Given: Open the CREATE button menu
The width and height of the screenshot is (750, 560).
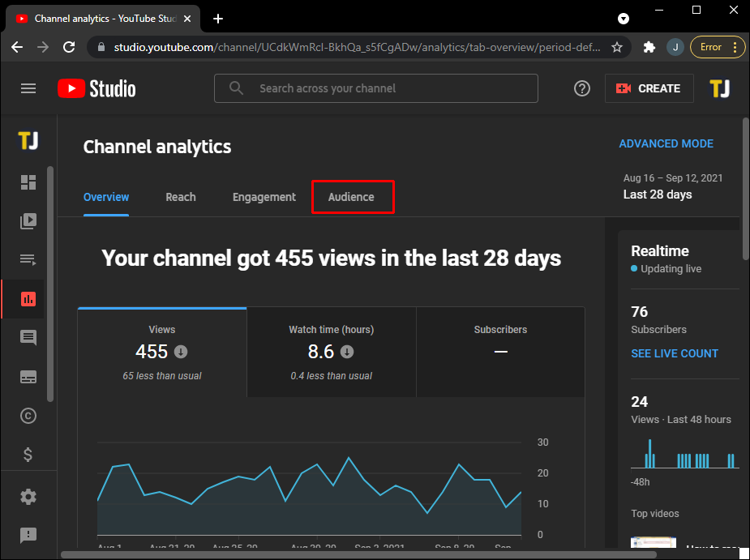Looking at the screenshot, I should pyautogui.click(x=649, y=88).
